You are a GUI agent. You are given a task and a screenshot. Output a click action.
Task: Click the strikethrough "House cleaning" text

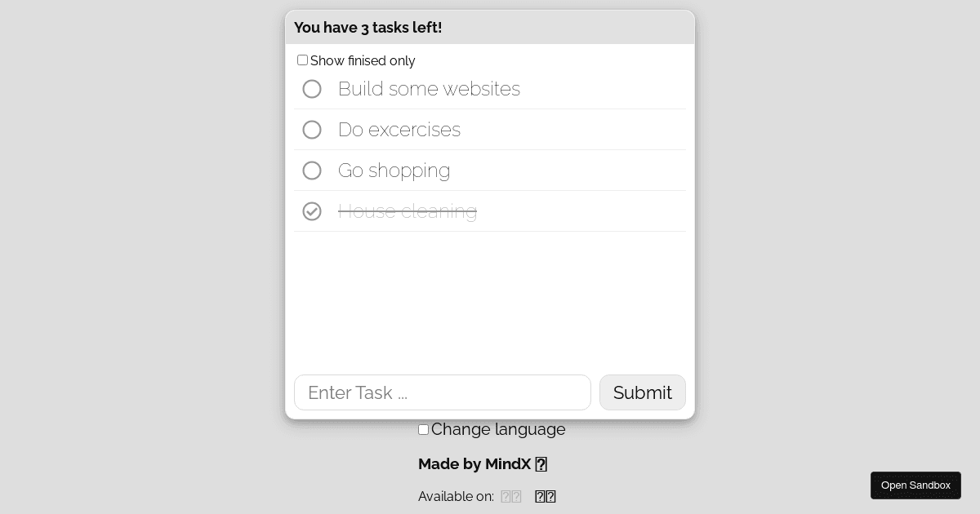[x=408, y=211]
